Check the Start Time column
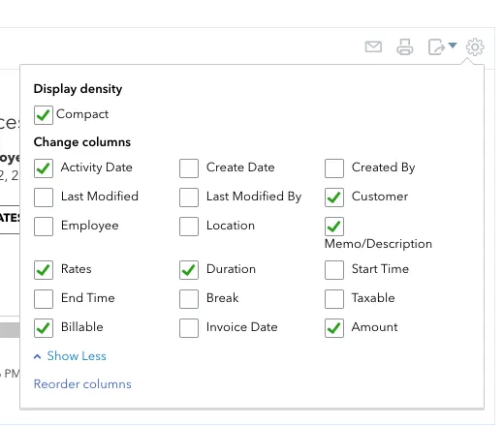The height and width of the screenshot is (425, 504). (334, 270)
